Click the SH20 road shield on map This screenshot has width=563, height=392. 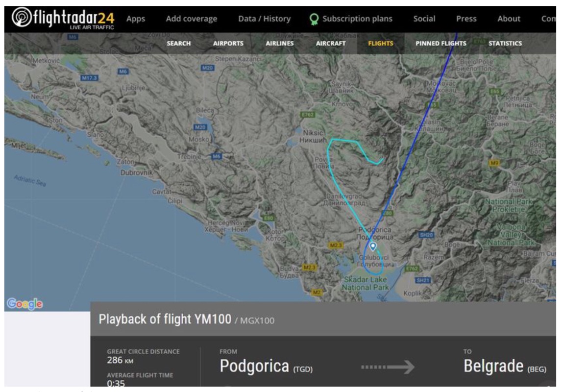coord(425,235)
